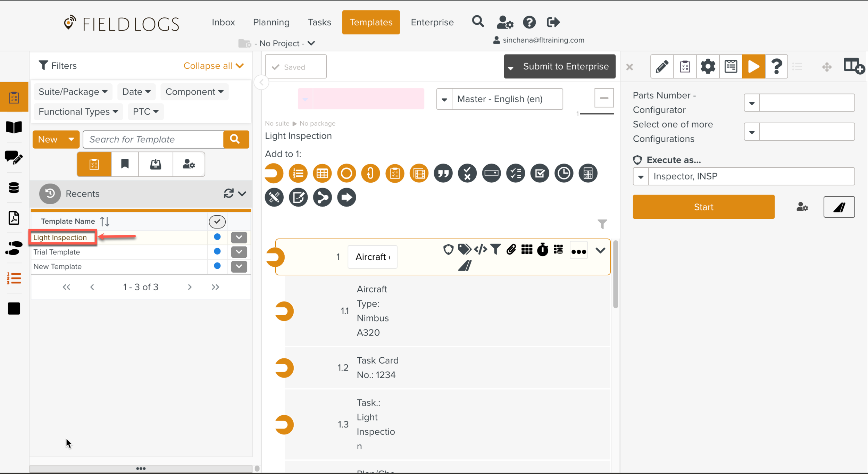Insert a calculator element from Add to 1 icons
The width and height of the screenshot is (868, 474).
[x=588, y=173]
